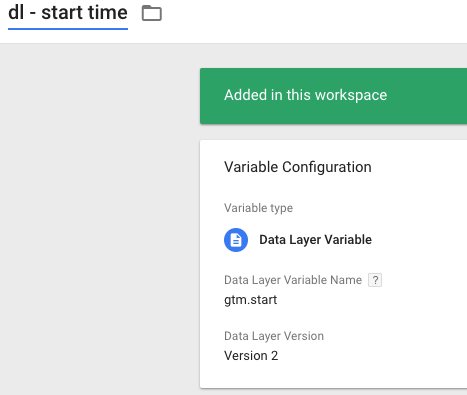Click the gtm.start variable name value
467x395 pixels.
click(250, 300)
